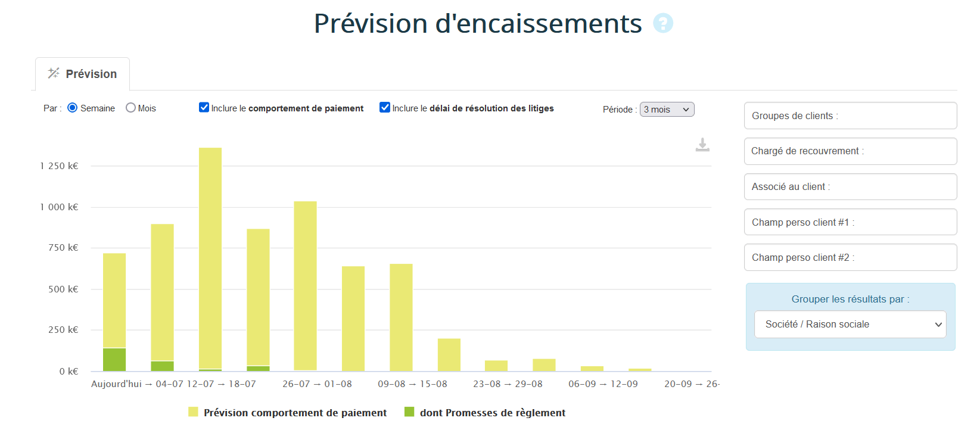Viewport: 980px width, 424px height.
Task: Toggle the yellow Prévision comportement de paiement legend swatch
Action: coord(193,412)
